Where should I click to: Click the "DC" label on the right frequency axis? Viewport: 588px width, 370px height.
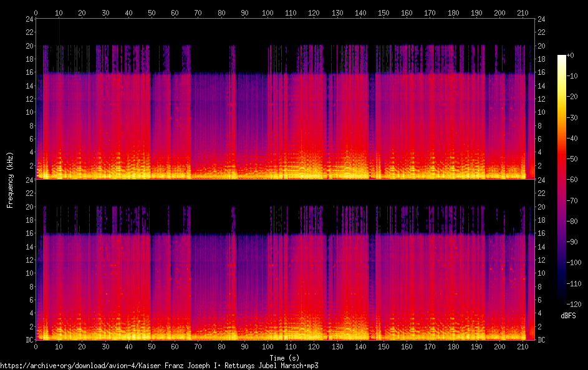[x=541, y=339]
